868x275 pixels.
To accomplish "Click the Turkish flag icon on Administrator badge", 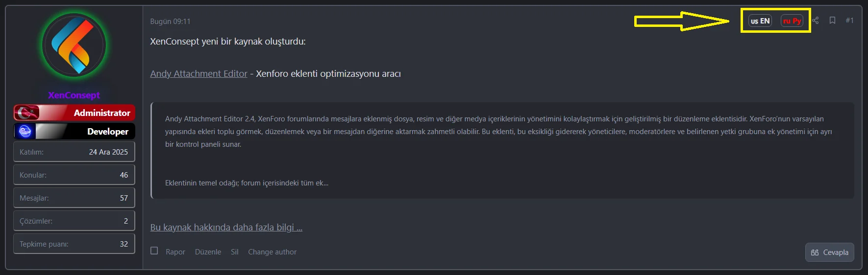I will [x=27, y=113].
